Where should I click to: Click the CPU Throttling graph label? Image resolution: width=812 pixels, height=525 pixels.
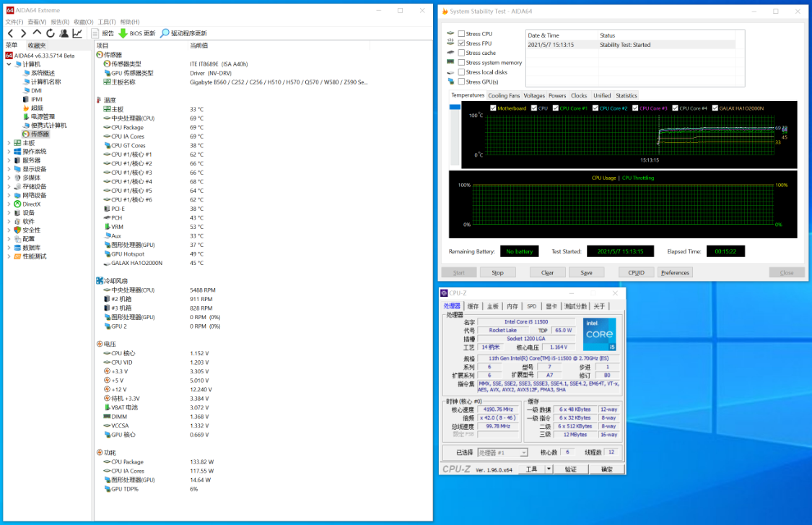tap(638, 178)
